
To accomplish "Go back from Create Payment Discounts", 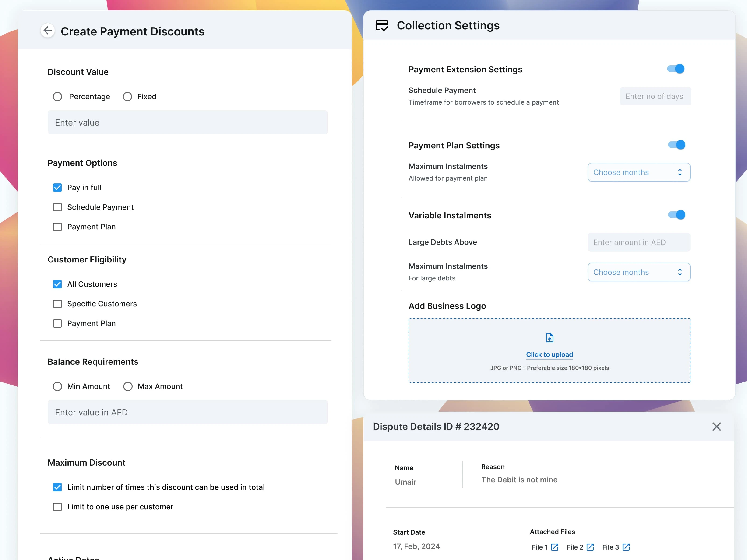I will (48, 31).
